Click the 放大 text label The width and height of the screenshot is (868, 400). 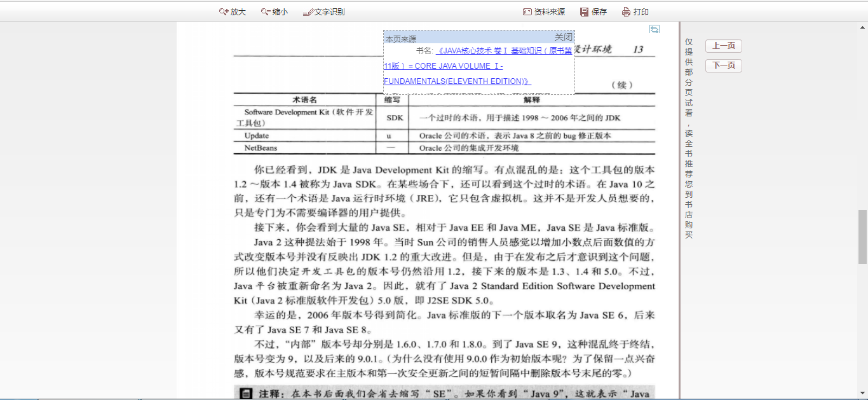(x=238, y=12)
